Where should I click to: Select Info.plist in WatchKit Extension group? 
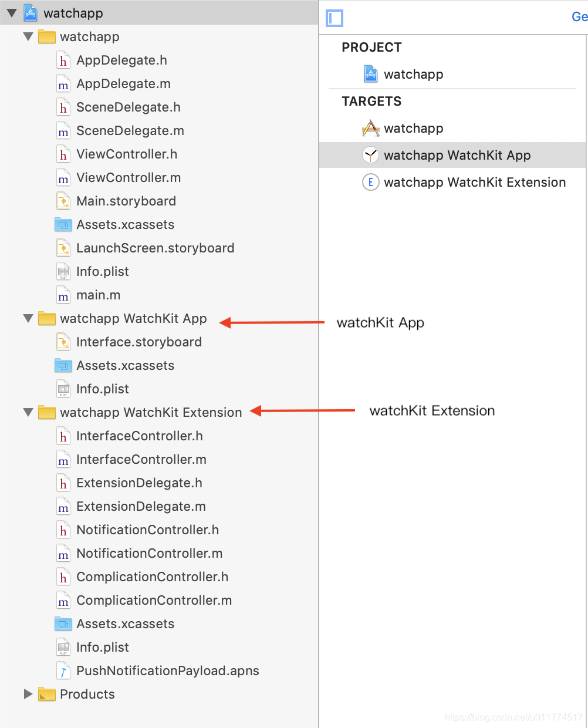(103, 647)
